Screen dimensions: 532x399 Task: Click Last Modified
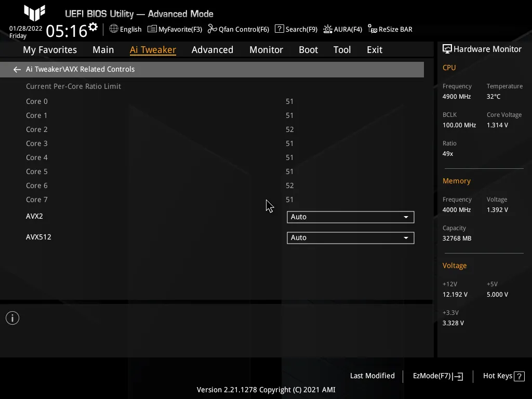pos(372,376)
